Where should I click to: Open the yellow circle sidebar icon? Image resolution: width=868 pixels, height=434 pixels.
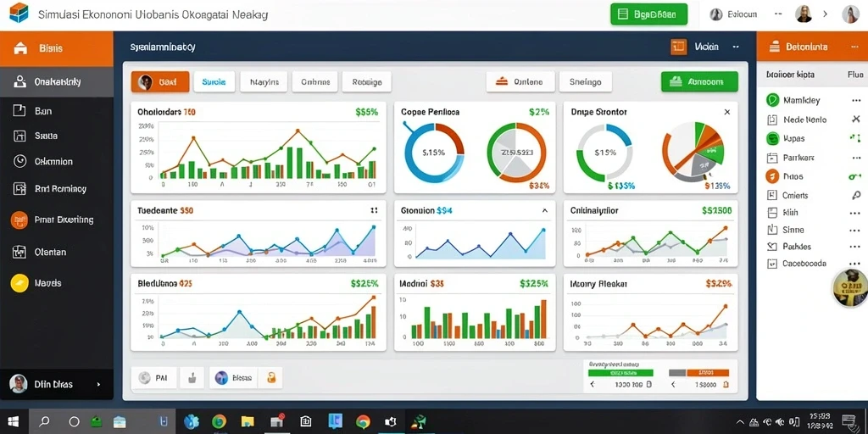19,283
